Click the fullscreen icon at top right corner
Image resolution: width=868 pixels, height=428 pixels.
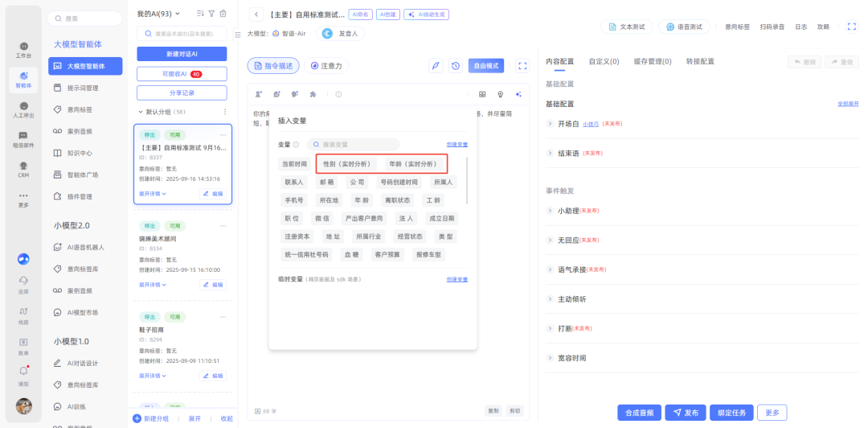[852, 27]
